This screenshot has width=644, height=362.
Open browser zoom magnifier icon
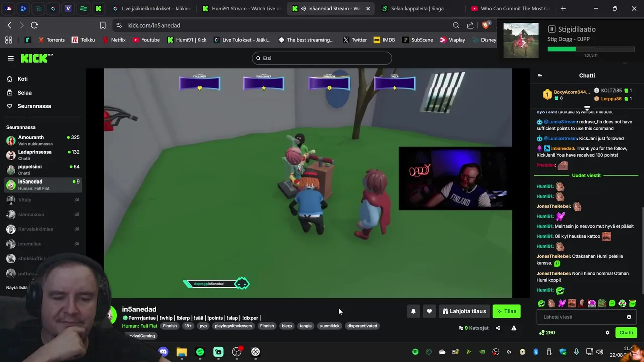(456, 25)
